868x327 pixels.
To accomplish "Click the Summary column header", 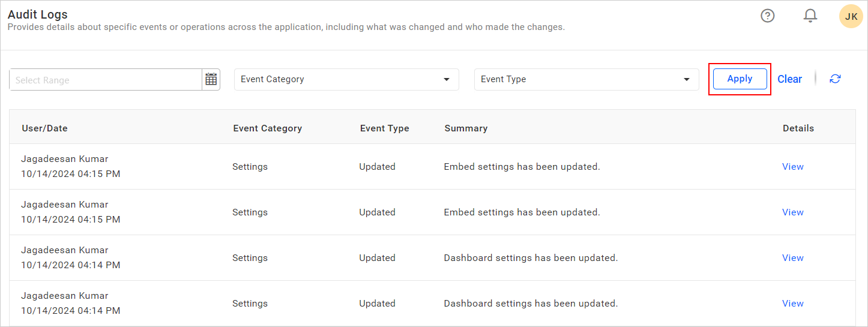I will (x=466, y=128).
